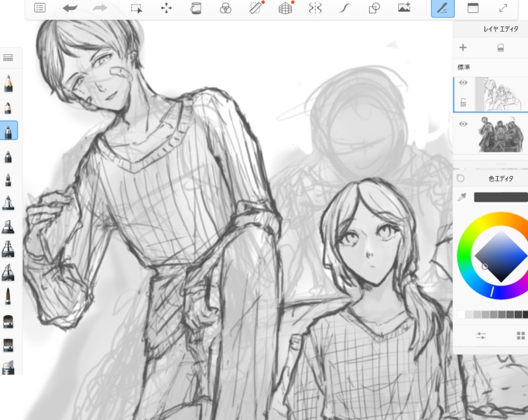This screenshot has width=528, height=420.
Task: Select the round bristle brush
Action: 8,321
